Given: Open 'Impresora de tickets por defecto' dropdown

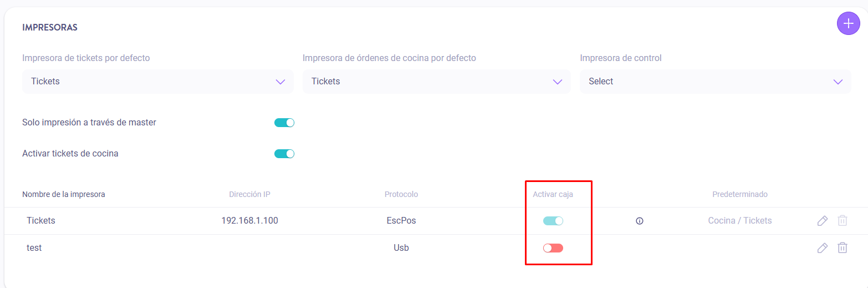Looking at the screenshot, I should click(x=157, y=82).
